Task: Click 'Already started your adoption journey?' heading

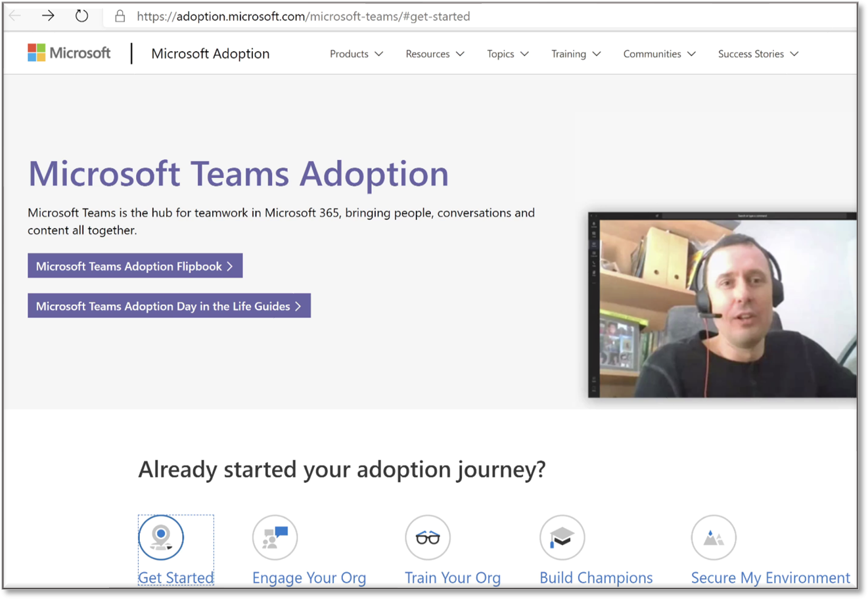Action: [x=342, y=470]
